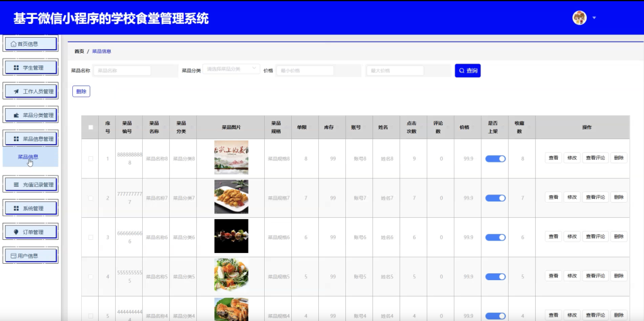644x321 pixels.
Task: Click the 菜品信息 breadcrumb
Action: coord(101,52)
